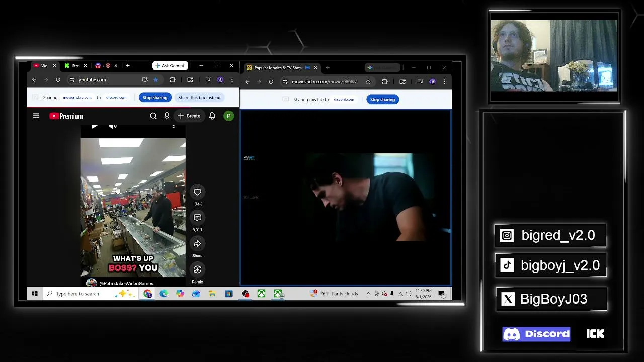Click Share this tab instead

(199, 98)
